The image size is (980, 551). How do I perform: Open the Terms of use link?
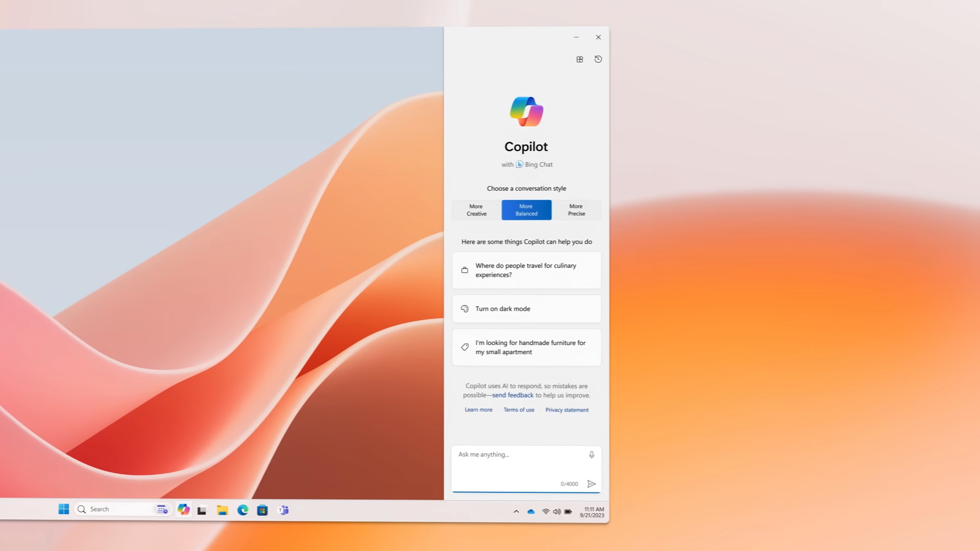tap(519, 410)
